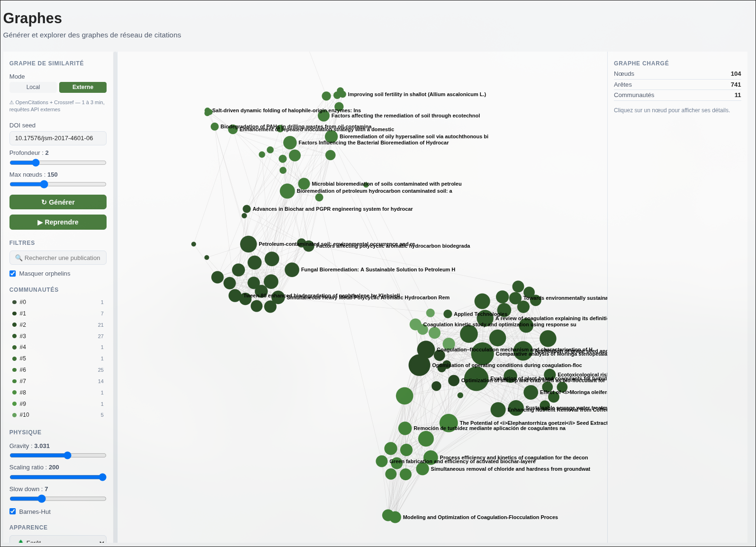Click node 'Optimisation of operating conditions during coagulation'
The height and width of the screenshot is (547, 756).
click(x=419, y=365)
